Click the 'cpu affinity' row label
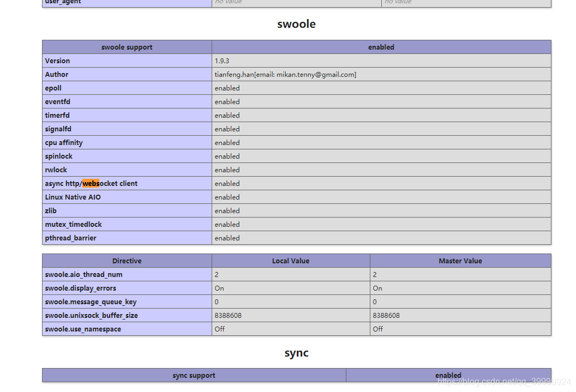 pos(64,142)
